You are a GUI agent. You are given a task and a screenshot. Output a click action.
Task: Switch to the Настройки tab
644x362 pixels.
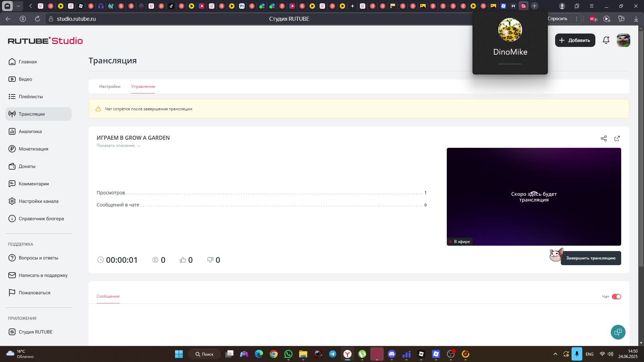point(110,86)
